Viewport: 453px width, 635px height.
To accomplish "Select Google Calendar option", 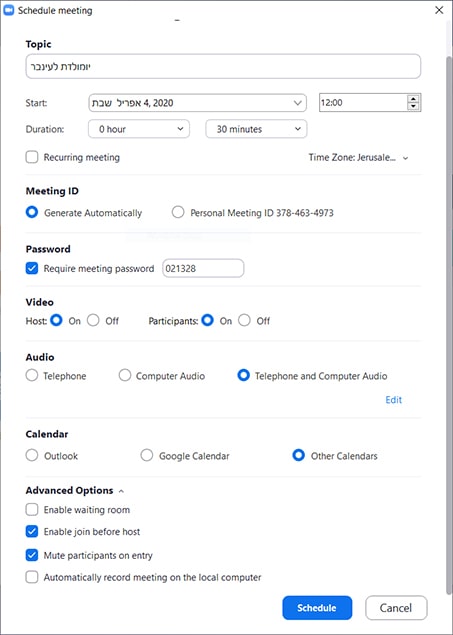I will click(x=147, y=456).
